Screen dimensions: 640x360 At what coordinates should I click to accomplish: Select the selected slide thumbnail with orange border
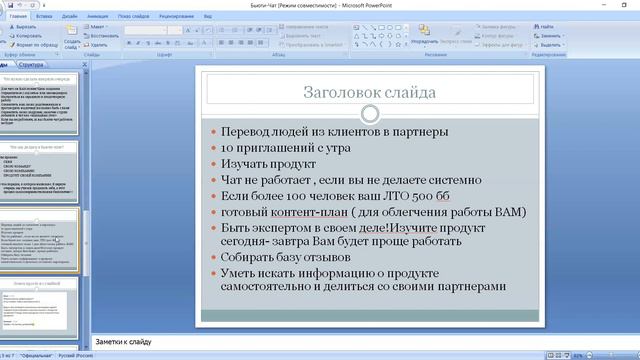(x=39, y=240)
